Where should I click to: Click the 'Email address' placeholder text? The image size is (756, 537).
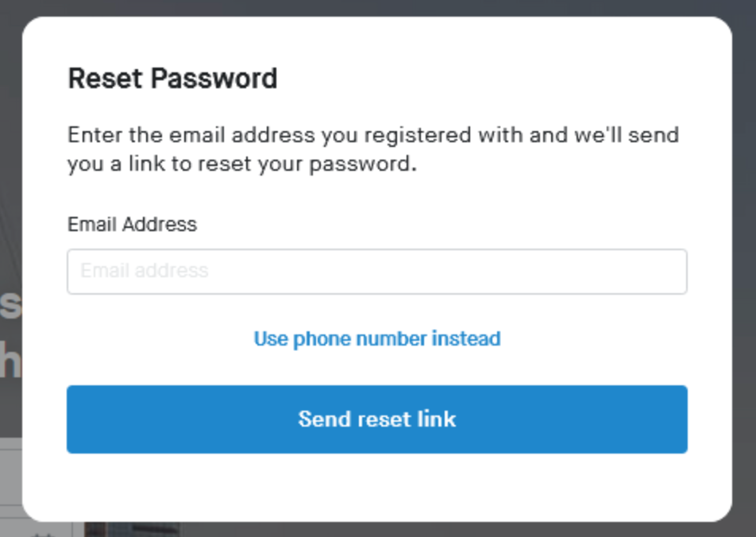(x=145, y=271)
